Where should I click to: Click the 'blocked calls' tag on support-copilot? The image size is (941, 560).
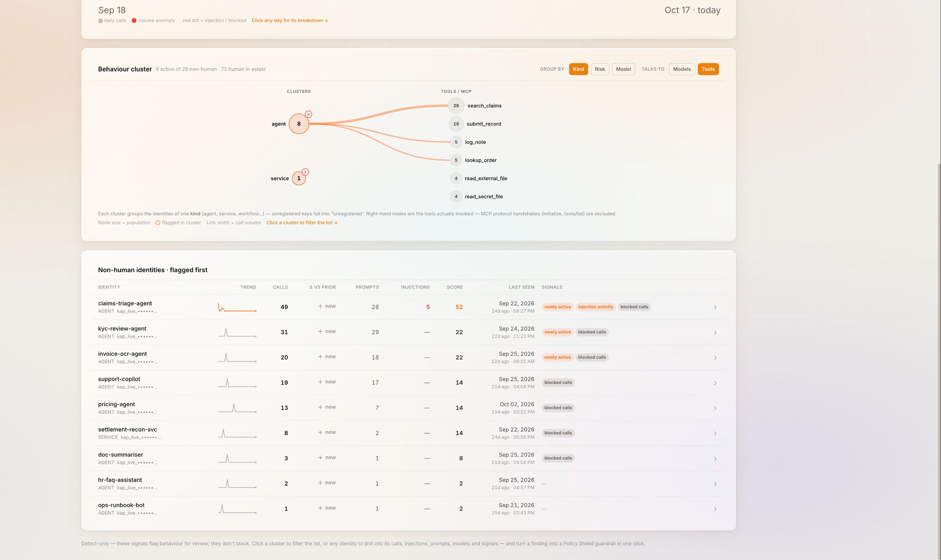(558, 383)
